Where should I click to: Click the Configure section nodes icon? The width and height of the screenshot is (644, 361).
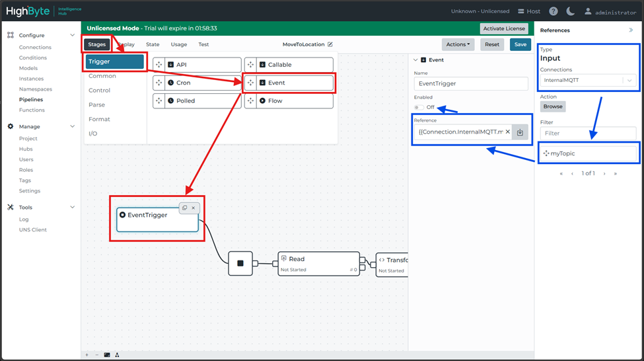11,35
